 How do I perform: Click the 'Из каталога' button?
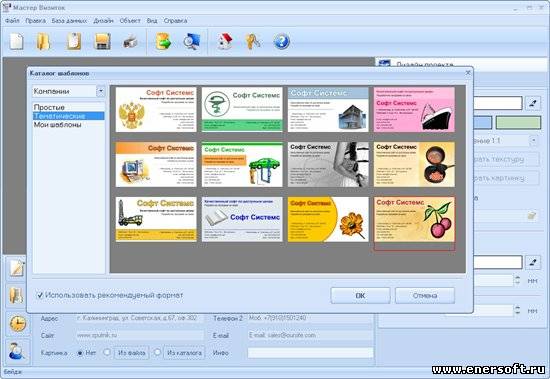185,353
